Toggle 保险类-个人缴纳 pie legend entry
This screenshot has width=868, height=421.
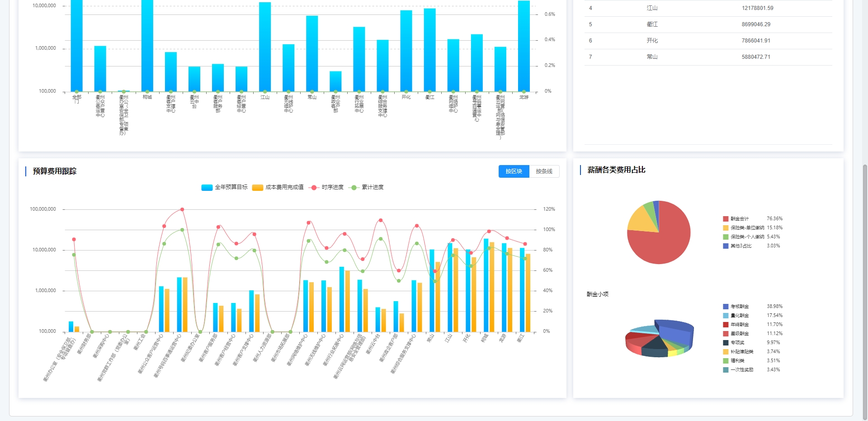pyautogui.click(x=744, y=237)
